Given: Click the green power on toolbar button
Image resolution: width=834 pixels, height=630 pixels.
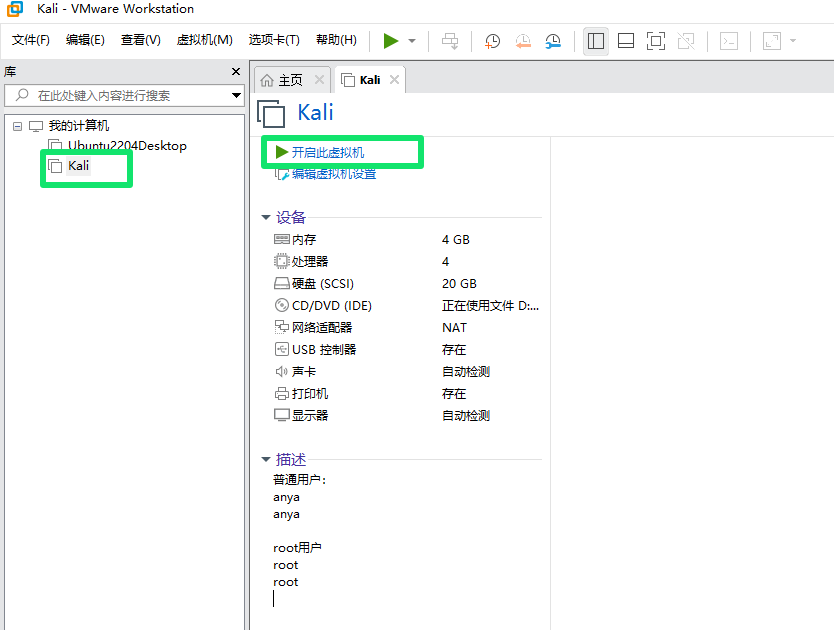Looking at the screenshot, I should pyautogui.click(x=390, y=41).
